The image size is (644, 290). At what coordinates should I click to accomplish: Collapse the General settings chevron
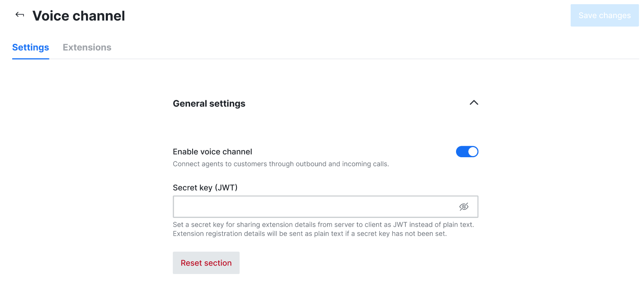point(474,103)
